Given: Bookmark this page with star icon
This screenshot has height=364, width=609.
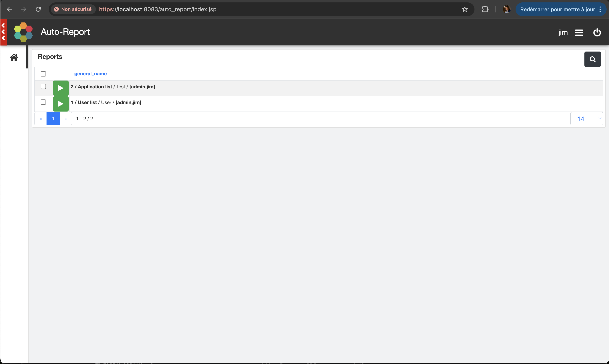Looking at the screenshot, I should (464, 9).
